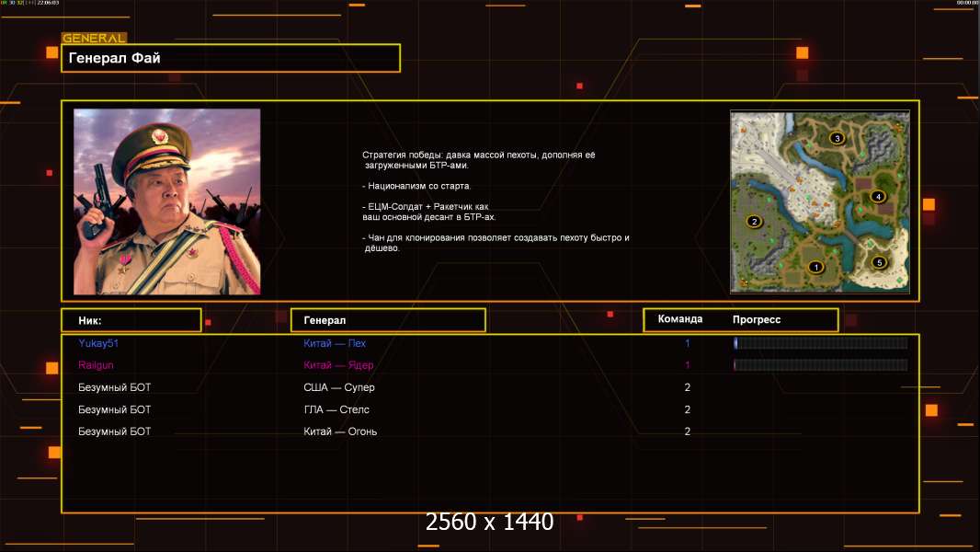The width and height of the screenshot is (980, 552).
Task: Click team number of ГЛА — Стелс bot
Action: click(687, 409)
